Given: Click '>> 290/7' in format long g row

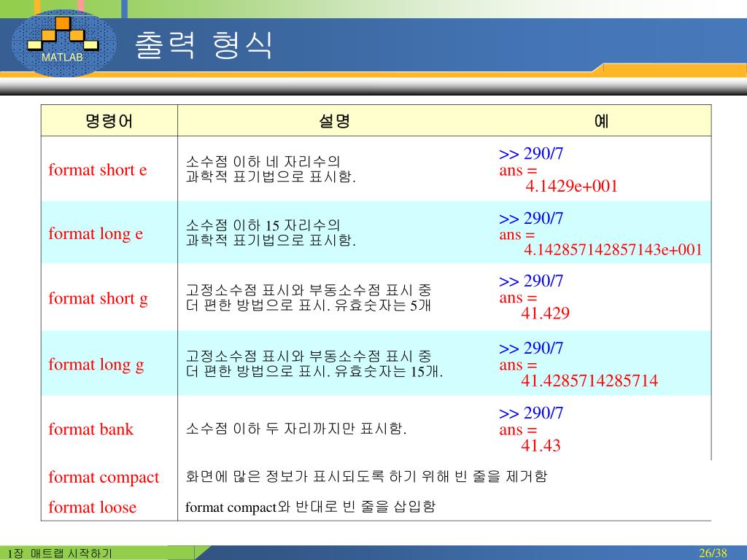Looking at the screenshot, I should (531, 348).
